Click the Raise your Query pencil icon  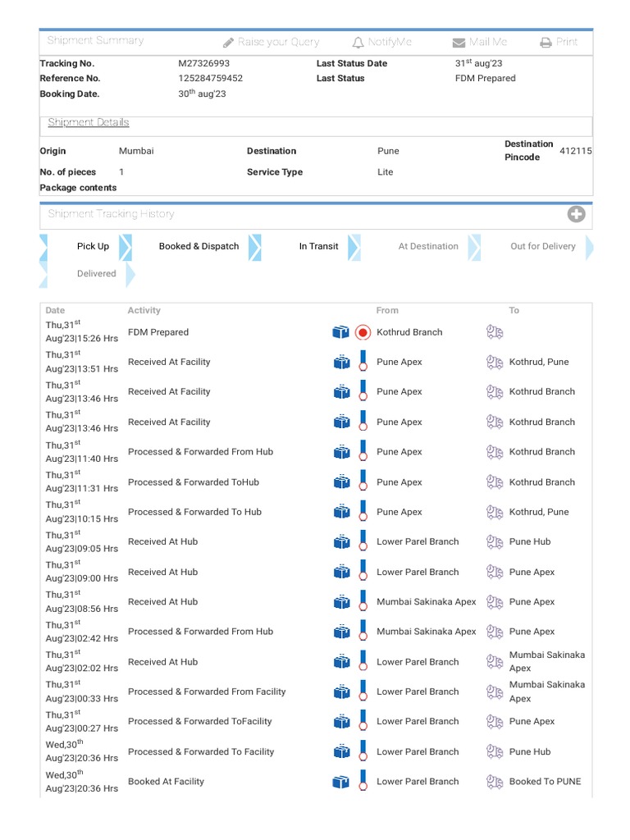tap(228, 43)
